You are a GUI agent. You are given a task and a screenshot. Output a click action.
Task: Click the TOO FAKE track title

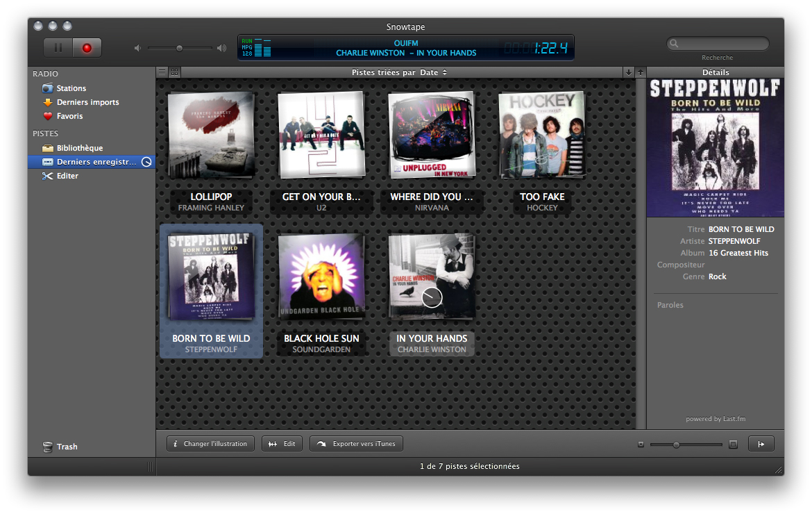pos(542,197)
